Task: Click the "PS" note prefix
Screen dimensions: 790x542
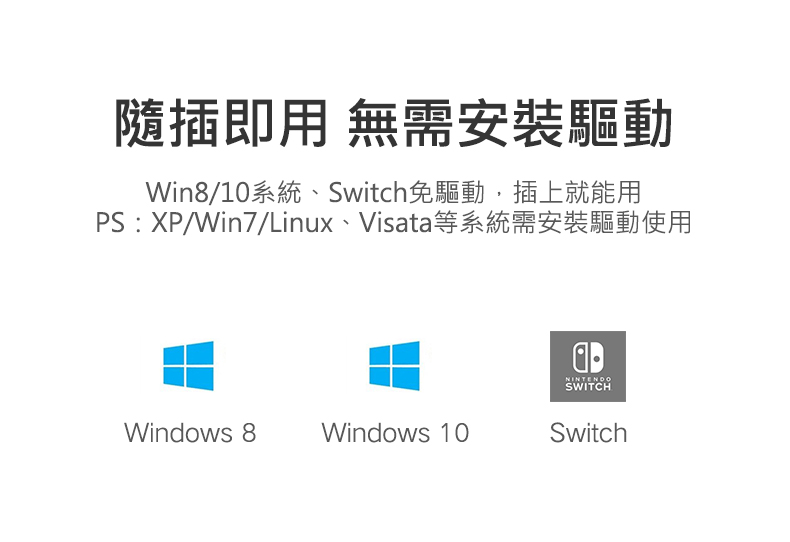Action: coord(110,223)
